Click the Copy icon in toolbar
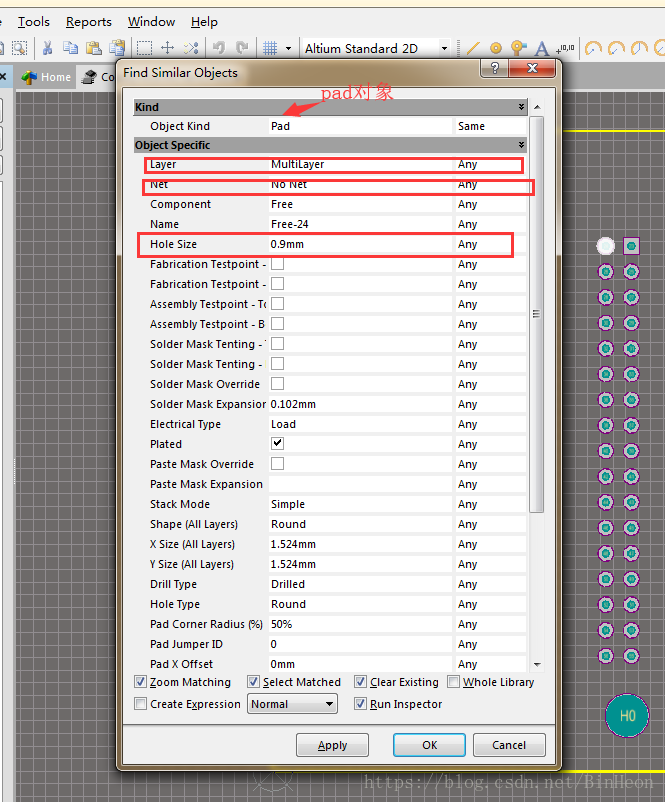The width and height of the screenshot is (665, 802). [70, 48]
